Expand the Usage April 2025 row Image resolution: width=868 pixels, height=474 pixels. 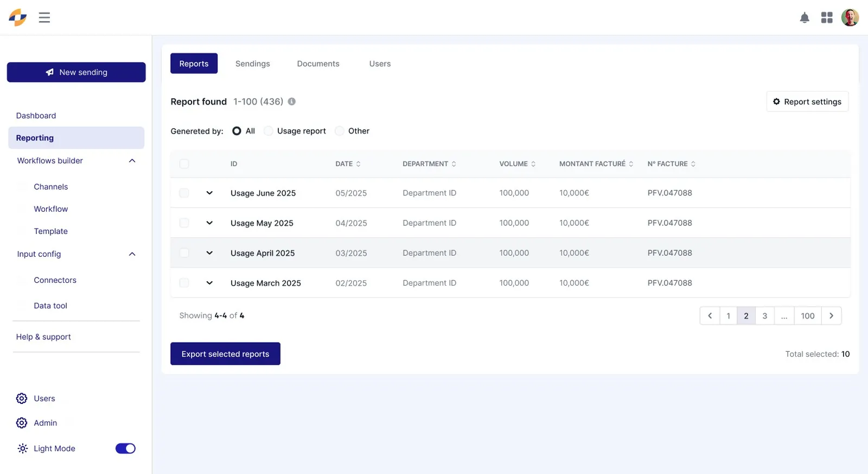[209, 253]
